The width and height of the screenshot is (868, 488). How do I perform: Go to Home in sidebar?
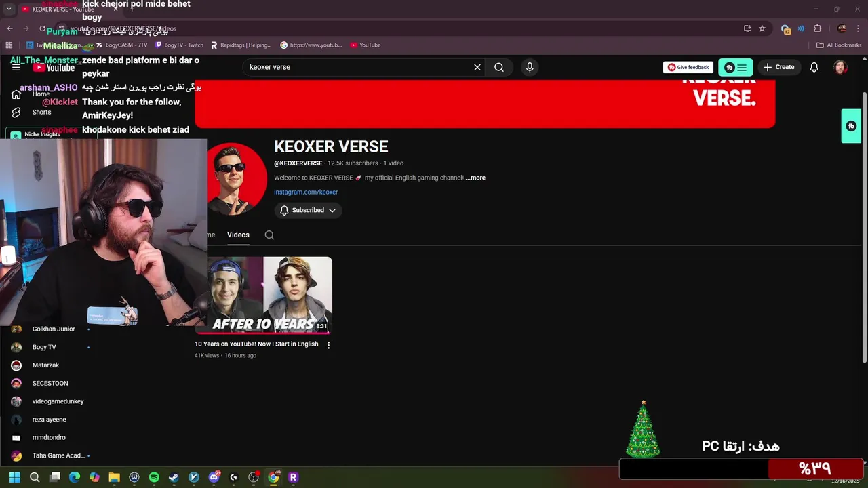click(41, 94)
